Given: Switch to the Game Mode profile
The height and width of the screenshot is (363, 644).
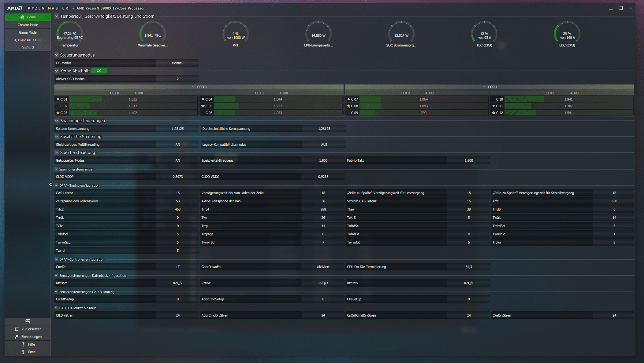Looking at the screenshot, I should [x=28, y=32].
